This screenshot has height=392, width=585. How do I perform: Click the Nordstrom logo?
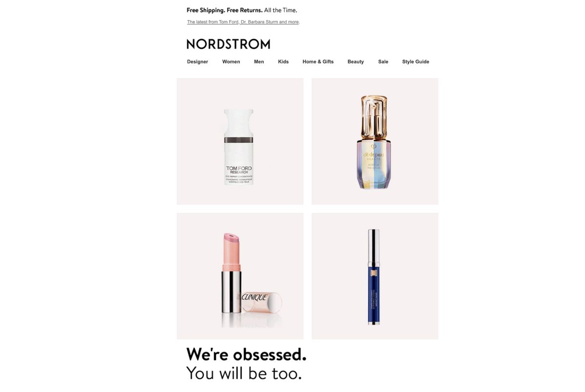click(228, 44)
